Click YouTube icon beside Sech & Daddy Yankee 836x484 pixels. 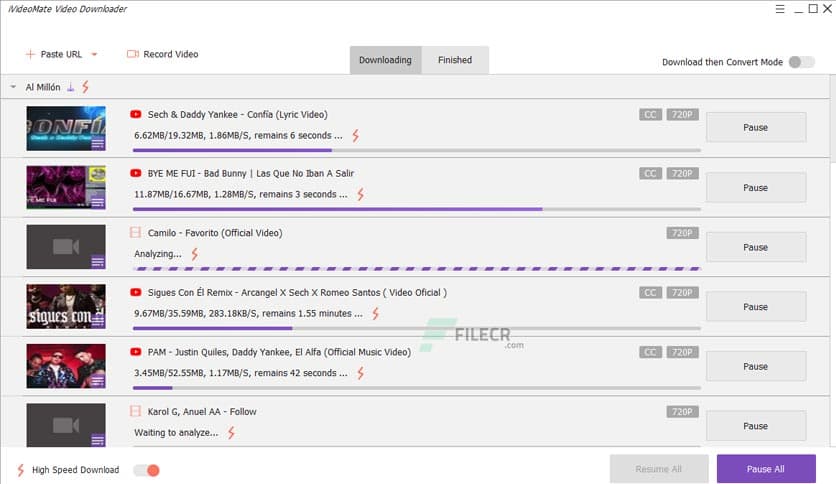click(136, 114)
